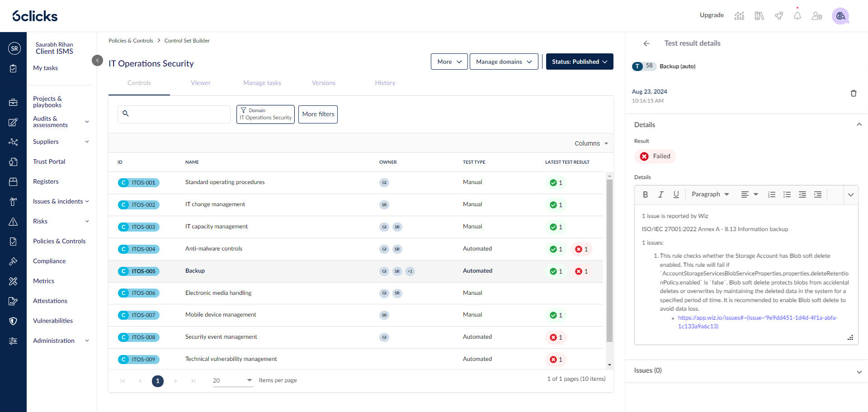This screenshot has width=868, height=412.
Task: Collapse the left sidebar navigation
Action: [x=97, y=60]
